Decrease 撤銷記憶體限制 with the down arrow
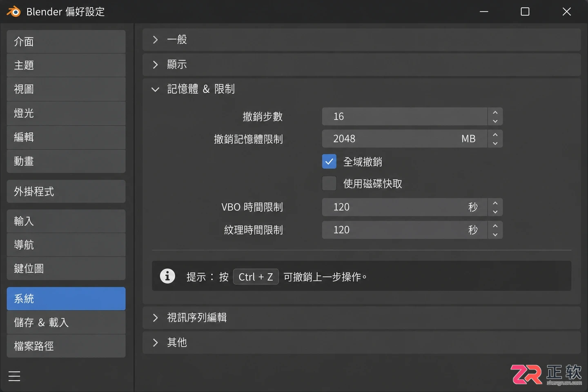Screen dimensions: 588x392 [x=495, y=143]
